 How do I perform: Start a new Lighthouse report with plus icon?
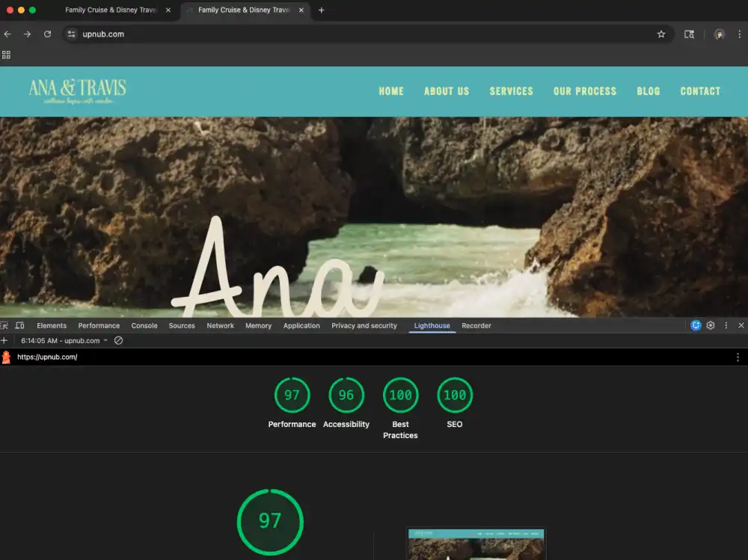(4, 341)
